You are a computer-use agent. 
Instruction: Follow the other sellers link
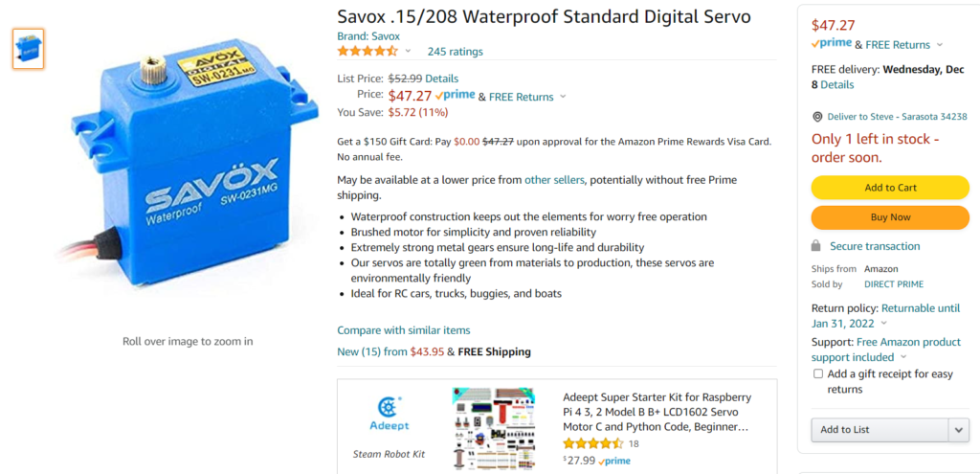coord(554,180)
